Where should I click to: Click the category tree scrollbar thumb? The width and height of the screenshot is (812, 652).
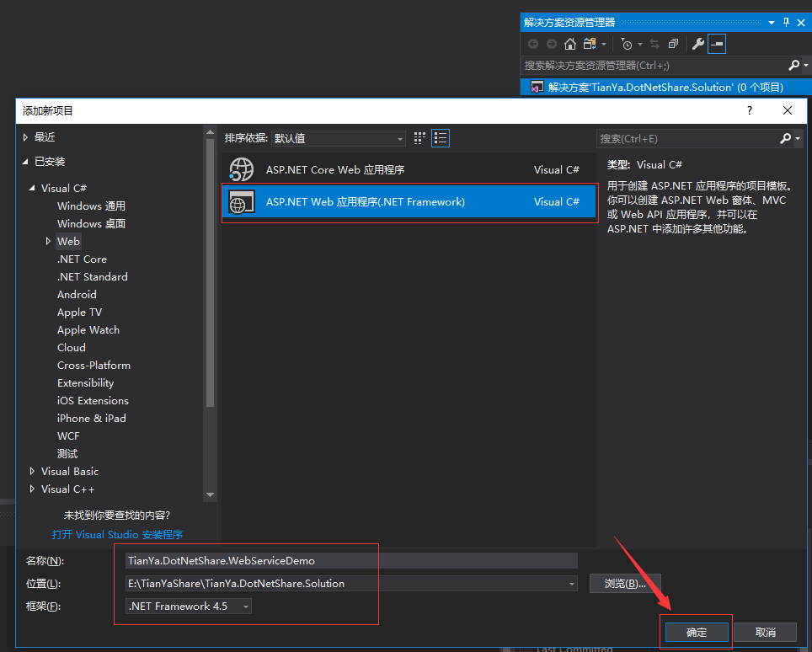tap(210, 272)
